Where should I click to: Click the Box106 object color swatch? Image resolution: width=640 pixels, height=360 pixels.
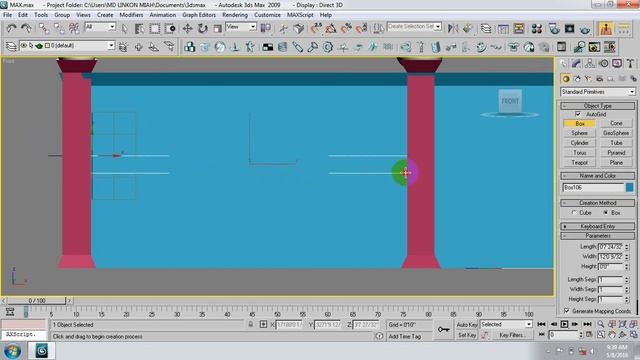pyautogui.click(x=629, y=187)
